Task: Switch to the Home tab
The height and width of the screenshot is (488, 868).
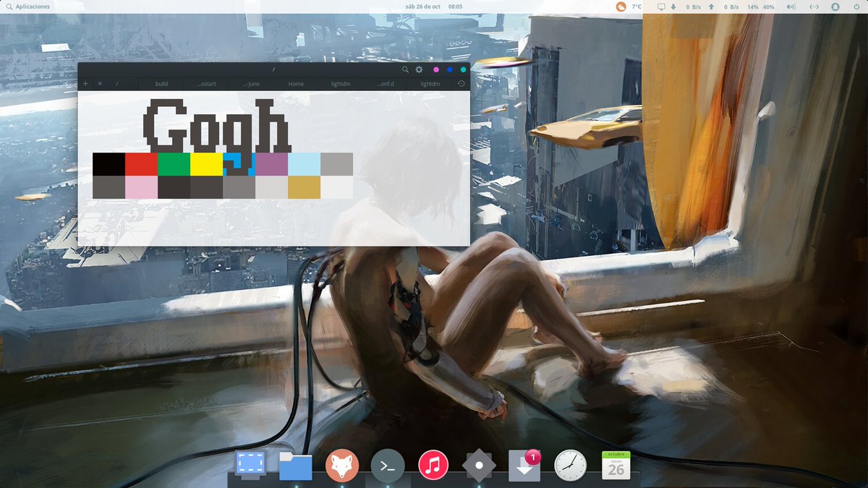Action: 296,84
